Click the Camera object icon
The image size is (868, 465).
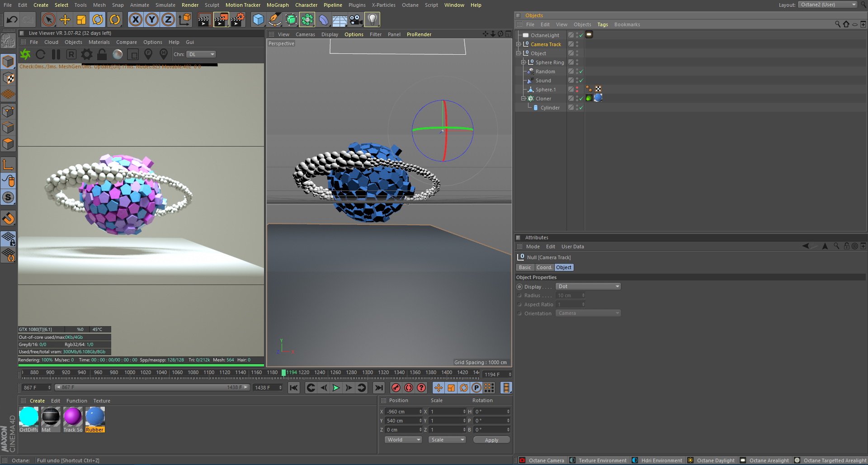tap(356, 19)
